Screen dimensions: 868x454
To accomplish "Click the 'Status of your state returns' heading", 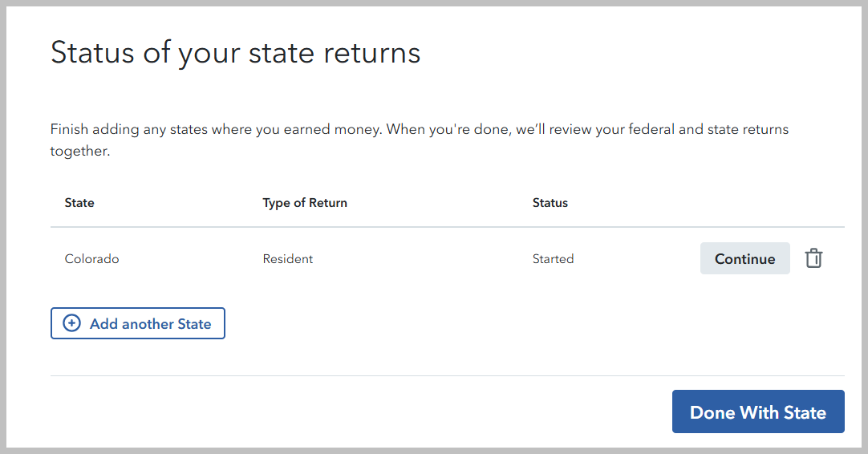I will tap(235, 53).
